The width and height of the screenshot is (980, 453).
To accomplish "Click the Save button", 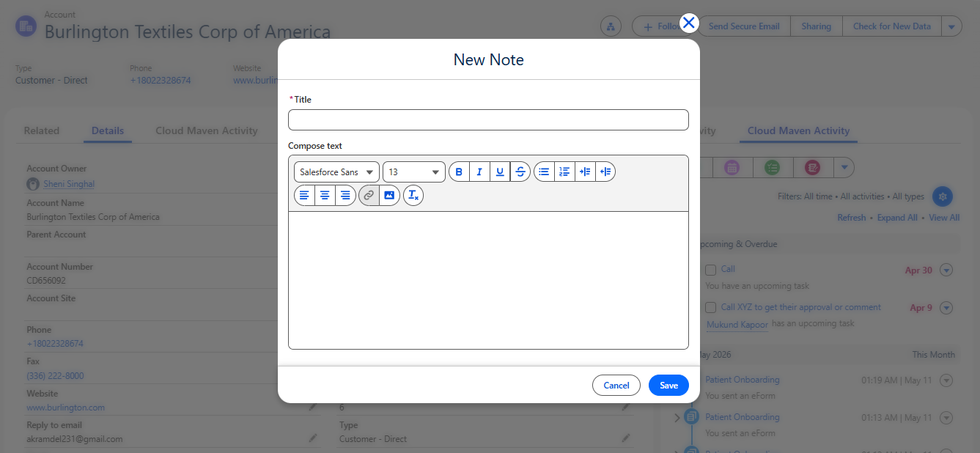I will pos(668,385).
